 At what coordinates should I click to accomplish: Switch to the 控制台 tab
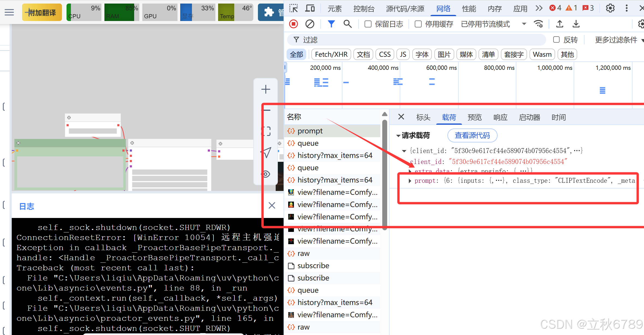pyautogui.click(x=364, y=9)
